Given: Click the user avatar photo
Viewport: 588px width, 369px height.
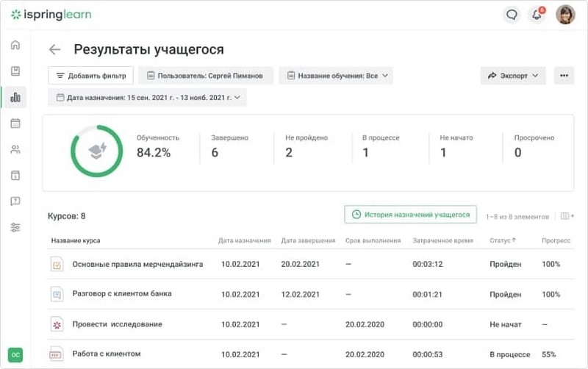Looking at the screenshot, I should pyautogui.click(x=565, y=15).
